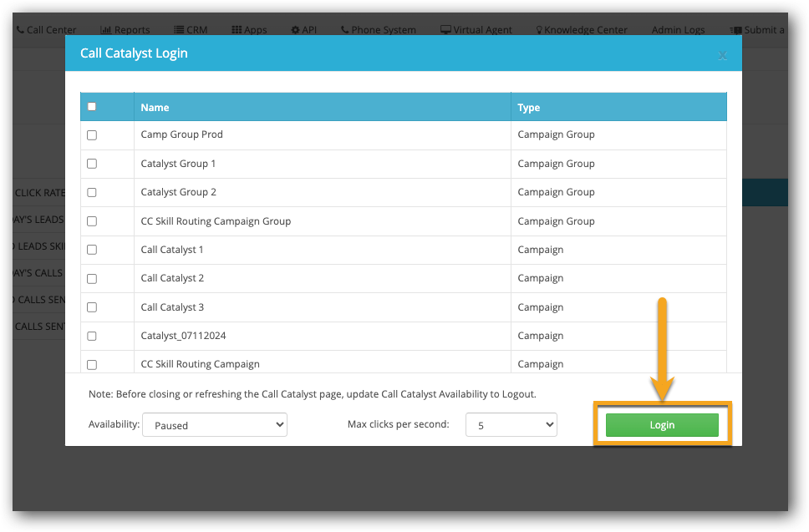Click the CC Skill Routing Campaign name cell
Screen dimensions: 809x532
pyautogui.click(x=323, y=362)
